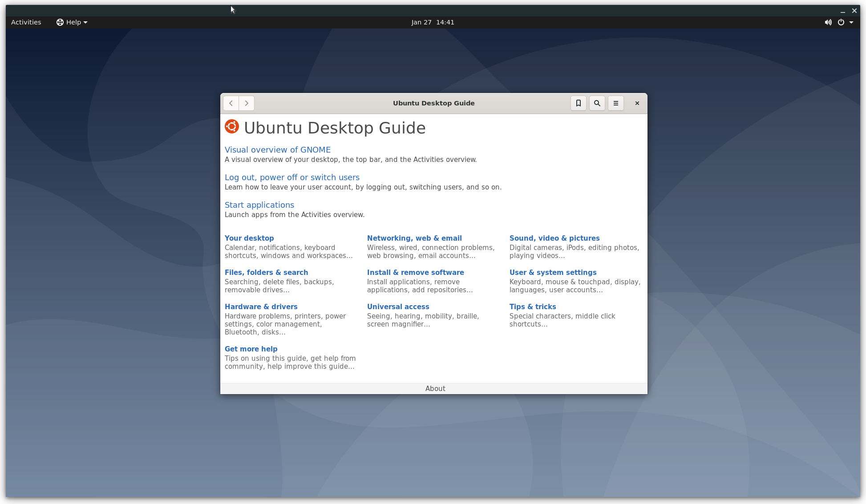
Task: Open the bookmarks panel icon
Action: click(x=578, y=103)
